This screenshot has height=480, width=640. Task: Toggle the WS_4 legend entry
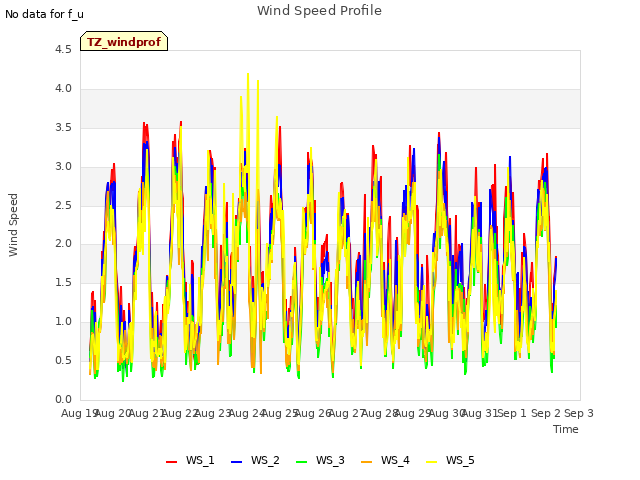[385, 460]
